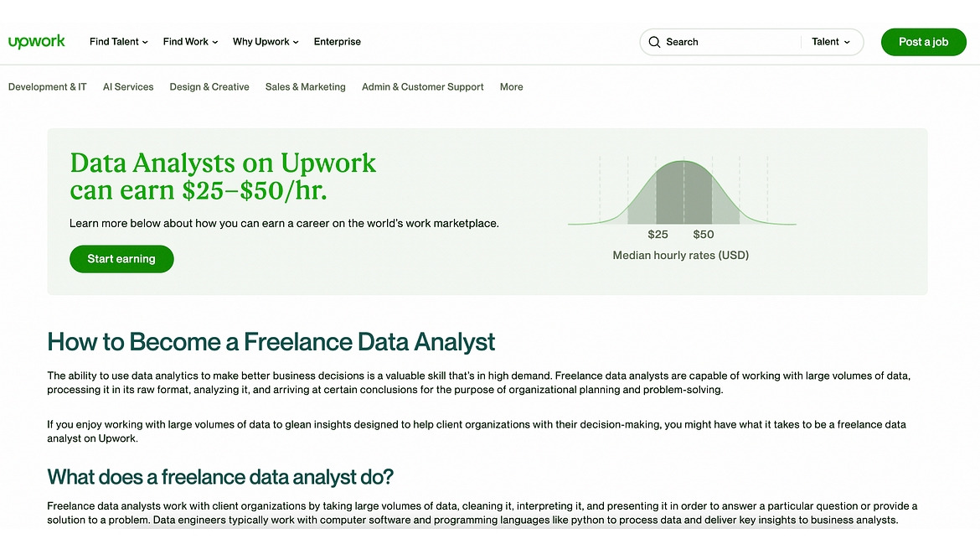Click the More categories item
This screenshot has width=980, height=539.
511,87
